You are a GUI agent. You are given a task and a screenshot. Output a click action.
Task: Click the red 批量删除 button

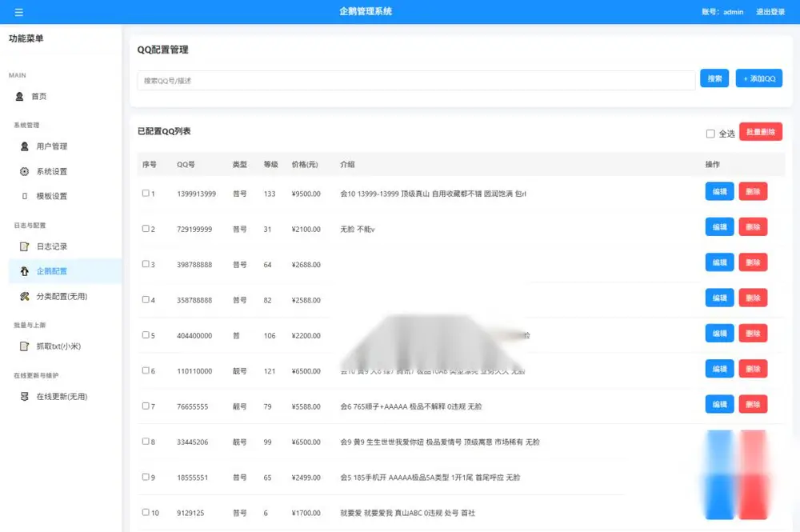coord(760,131)
